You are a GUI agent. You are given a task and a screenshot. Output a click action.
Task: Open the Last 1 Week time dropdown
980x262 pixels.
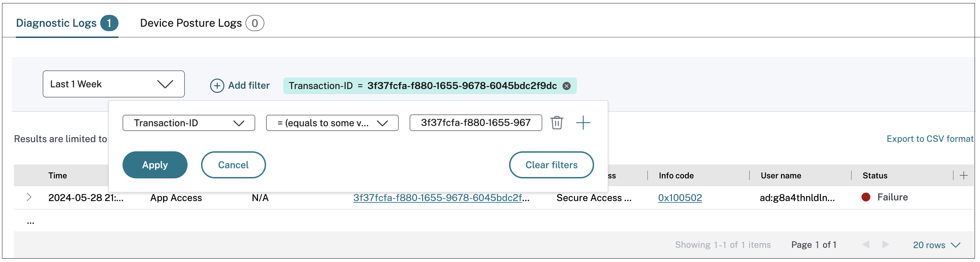coord(113,84)
